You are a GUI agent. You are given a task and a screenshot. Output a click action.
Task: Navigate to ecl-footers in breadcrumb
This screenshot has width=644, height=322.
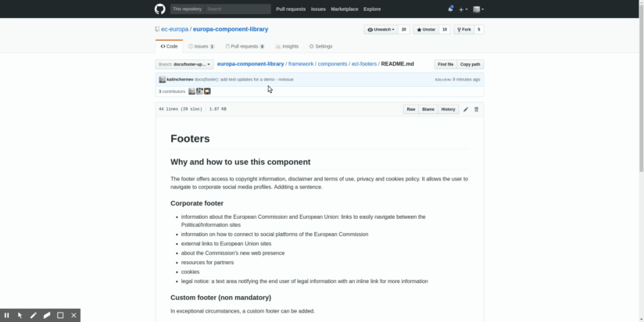(x=364, y=64)
